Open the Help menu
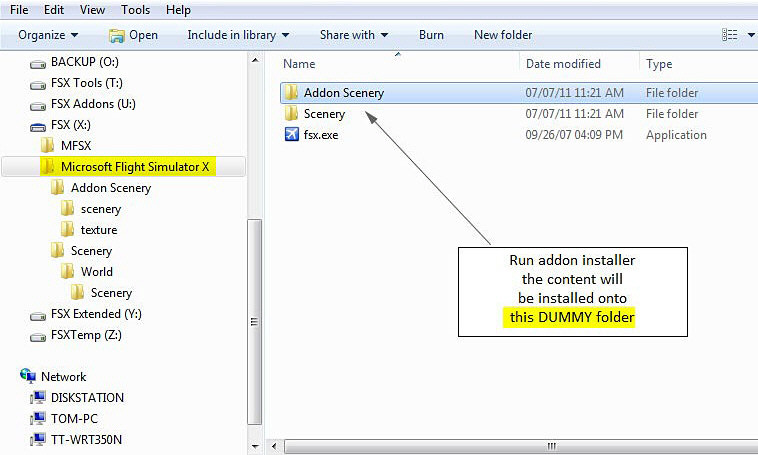The image size is (758, 455). coord(178,10)
